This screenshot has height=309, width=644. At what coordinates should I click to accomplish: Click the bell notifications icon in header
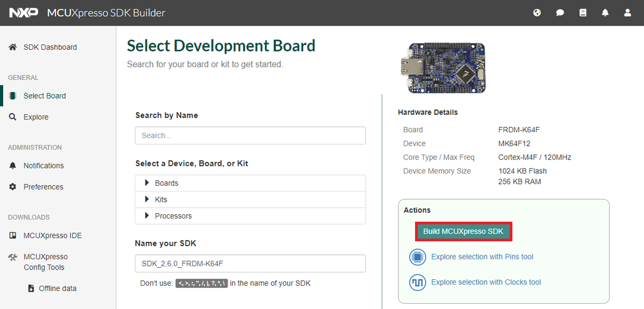(x=605, y=13)
